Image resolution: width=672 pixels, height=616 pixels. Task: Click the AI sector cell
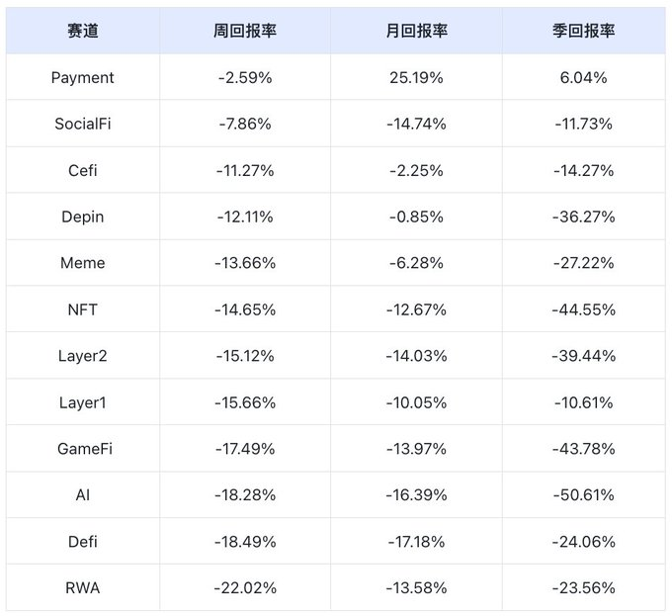point(83,495)
